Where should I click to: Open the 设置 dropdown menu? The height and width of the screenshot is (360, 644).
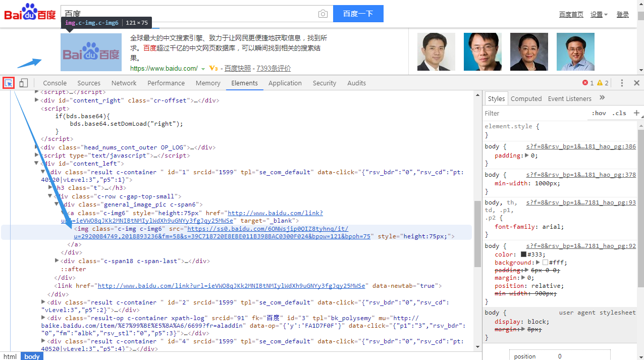tap(599, 15)
